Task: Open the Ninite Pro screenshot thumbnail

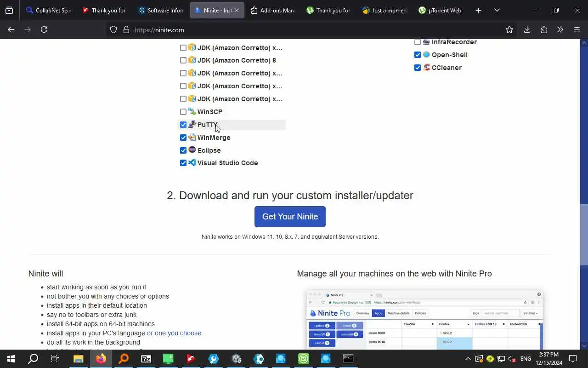Action: tap(424, 320)
